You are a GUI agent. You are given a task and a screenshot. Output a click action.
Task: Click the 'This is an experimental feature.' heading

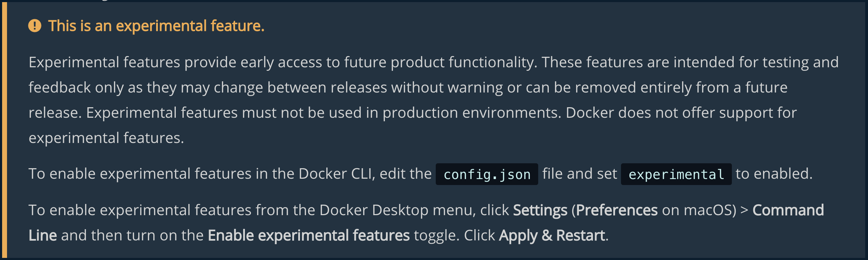coord(156,26)
